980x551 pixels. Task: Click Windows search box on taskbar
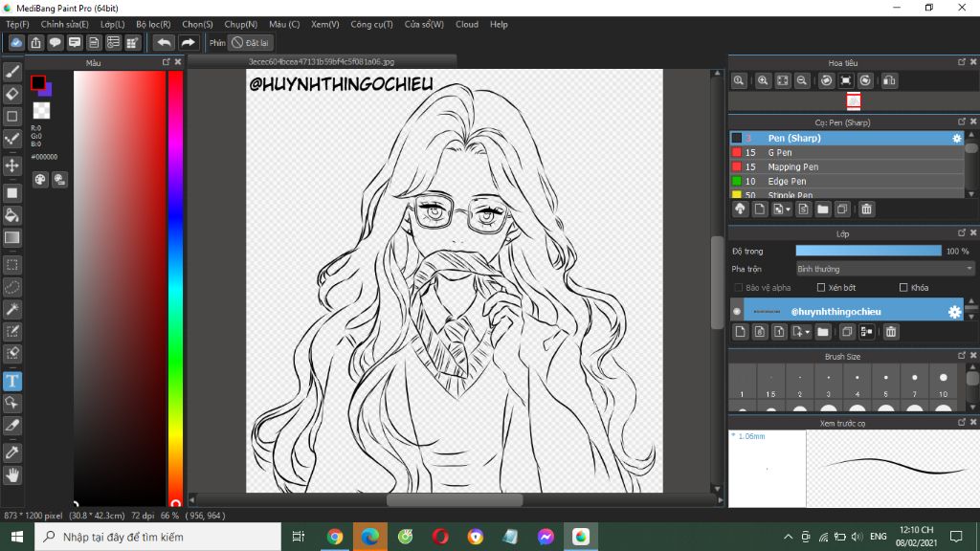(x=158, y=537)
